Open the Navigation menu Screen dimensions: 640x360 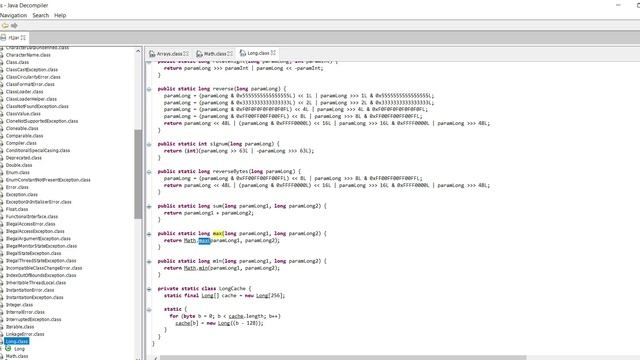[13, 15]
